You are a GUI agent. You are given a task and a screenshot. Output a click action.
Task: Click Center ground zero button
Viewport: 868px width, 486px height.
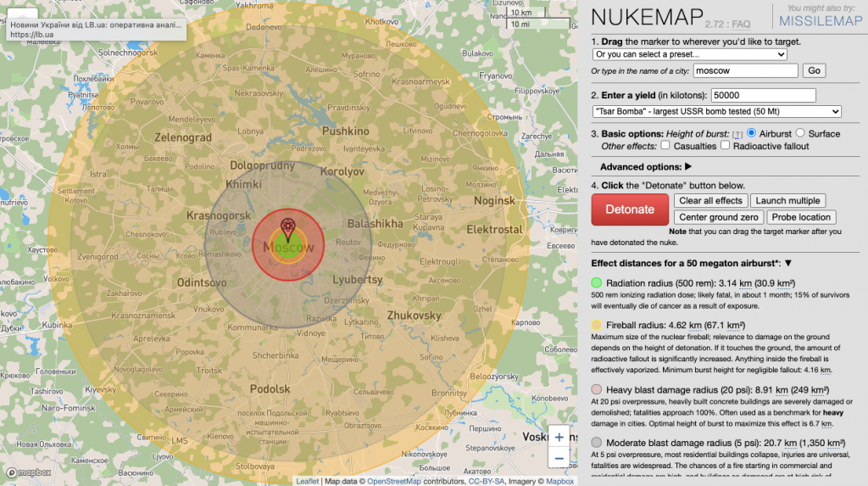[719, 217]
